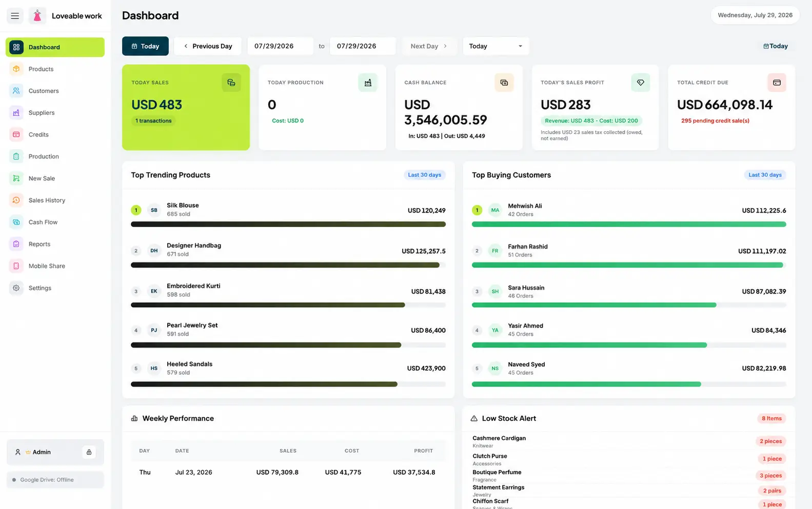Click the Weekly Performance chart icon
The image size is (812, 509).
click(x=134, y=418)
